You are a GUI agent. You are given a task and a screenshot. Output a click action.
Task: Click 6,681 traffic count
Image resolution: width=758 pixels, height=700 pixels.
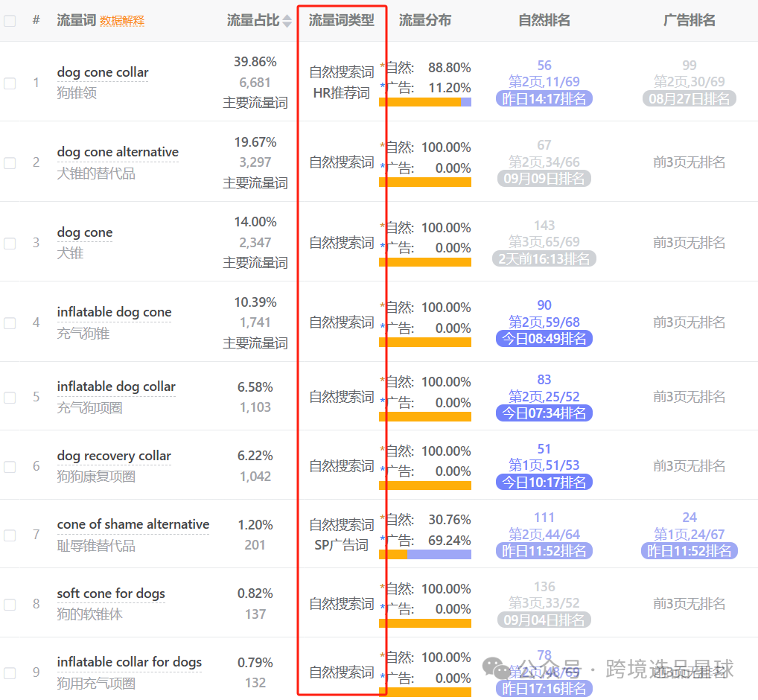255,83
